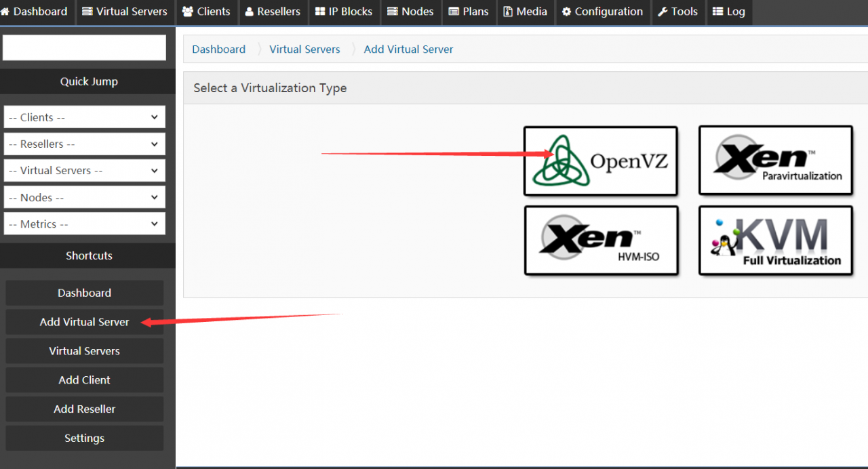The image size is (868, 469).
Task: Go to Virtual Servers via breadcrumb link
Action: (x=304, y=49)
